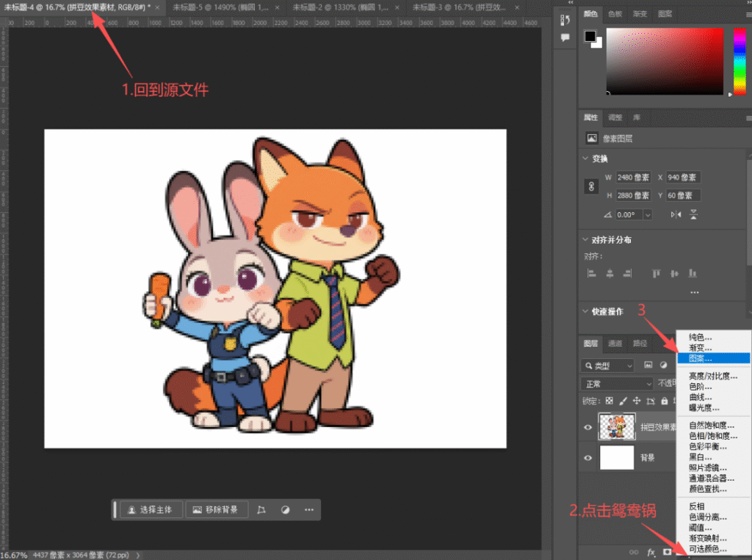Align top edges icon
Viewport: 752px width, 560px height.
656,273
